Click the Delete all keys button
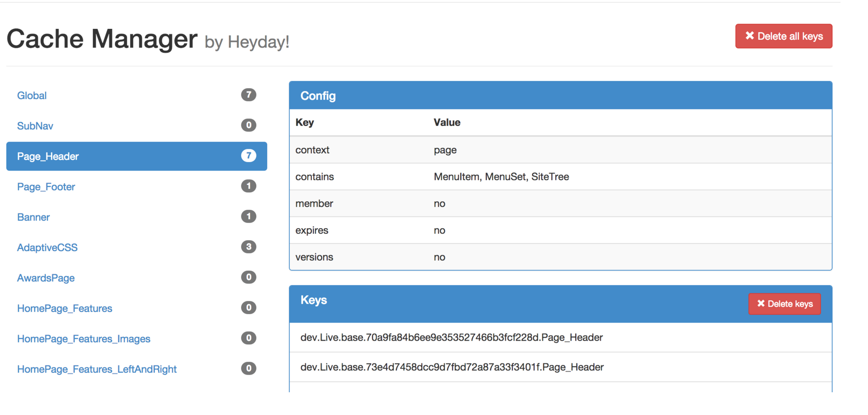Image resolution: width=868 pixels, height=415 pixels. (x=783, y=36)
